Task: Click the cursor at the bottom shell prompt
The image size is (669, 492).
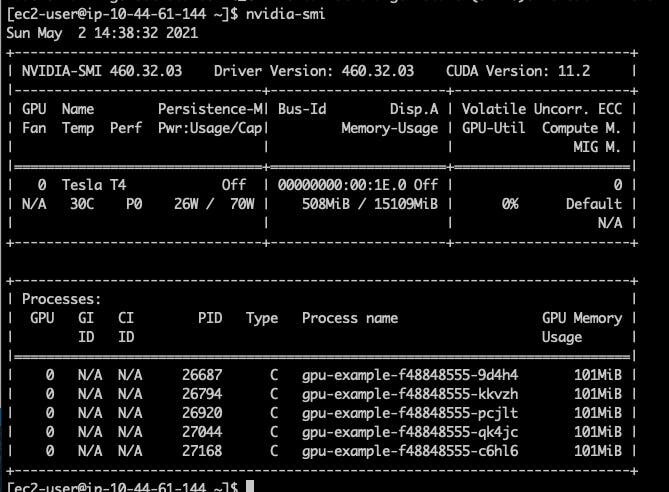Action: 251,487
